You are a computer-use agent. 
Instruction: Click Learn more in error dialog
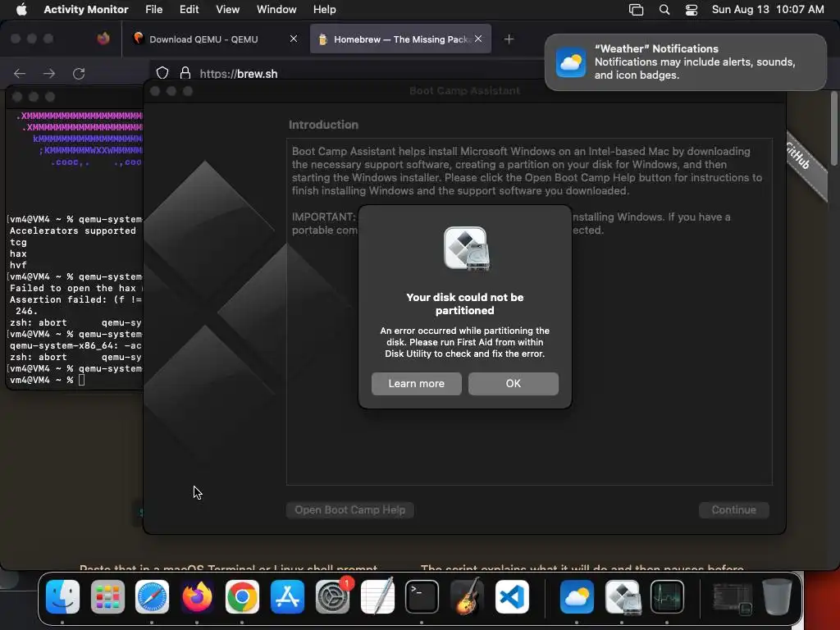[x=416, y=384]
